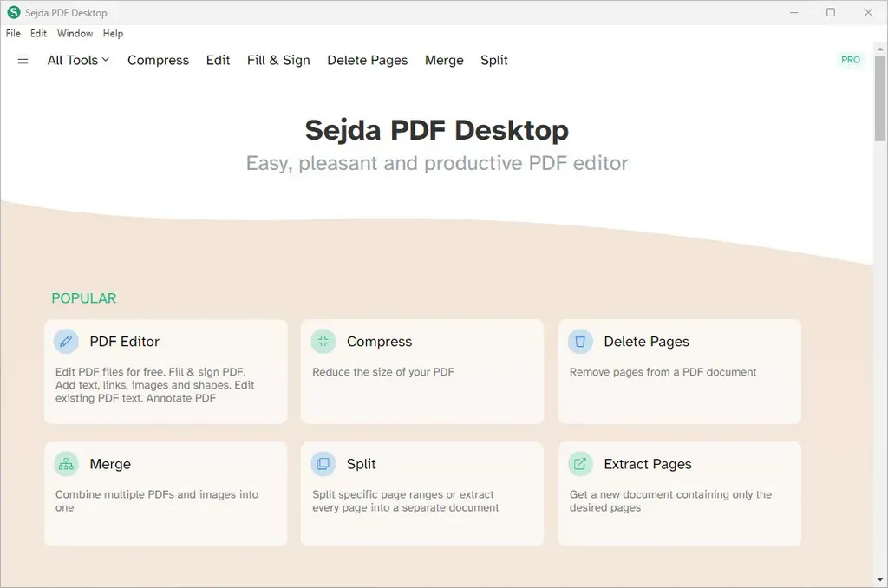Click the Extract Pages arrow icon
Viewport: 888px width, 588px height.
(x=580, y=464)
